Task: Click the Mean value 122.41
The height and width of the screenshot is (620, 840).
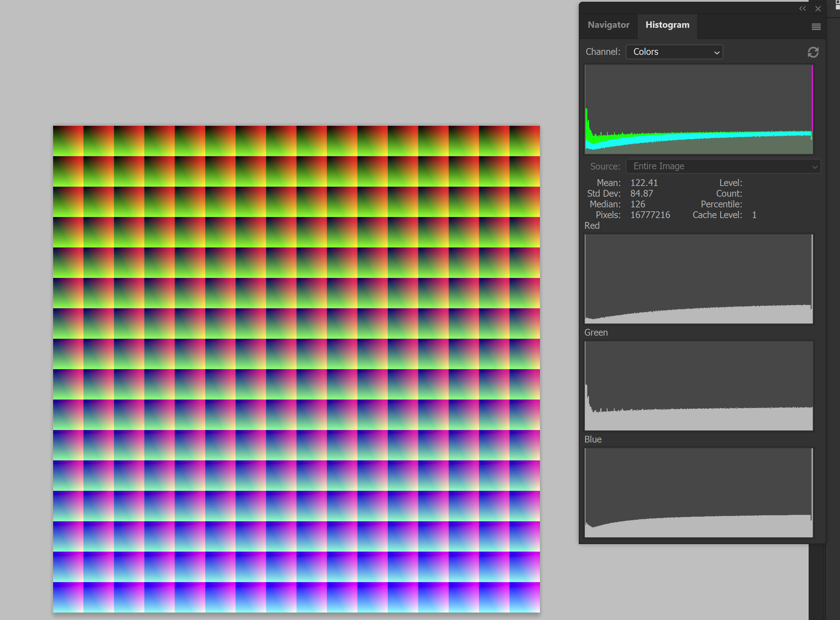Action: click(644, 183)
